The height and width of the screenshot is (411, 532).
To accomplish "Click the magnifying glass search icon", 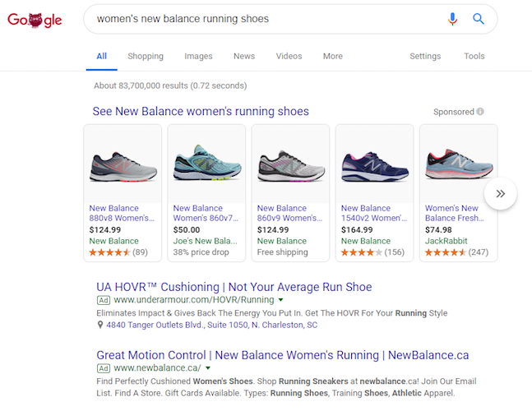I will 479,19.
